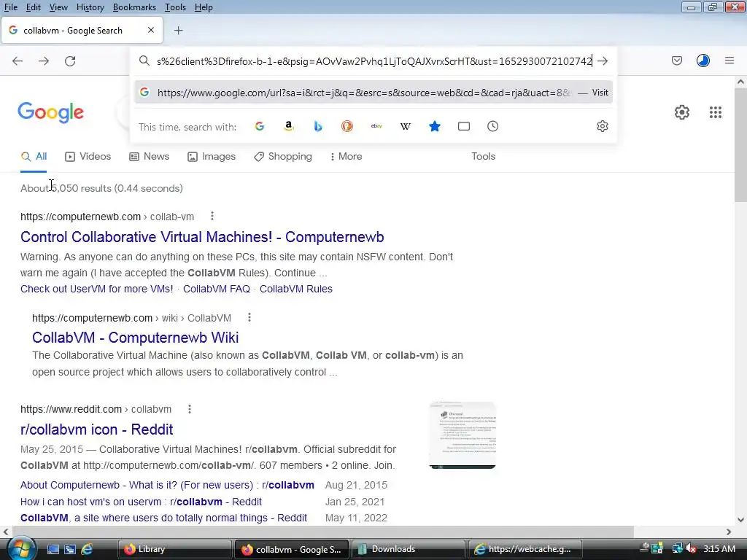Switch to the Library taskbar window
747x560 pixels.
[174, 549]
